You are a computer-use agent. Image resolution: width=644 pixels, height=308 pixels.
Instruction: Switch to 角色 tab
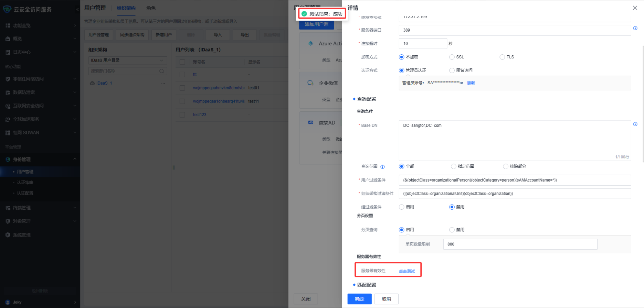tap(151, 8)
